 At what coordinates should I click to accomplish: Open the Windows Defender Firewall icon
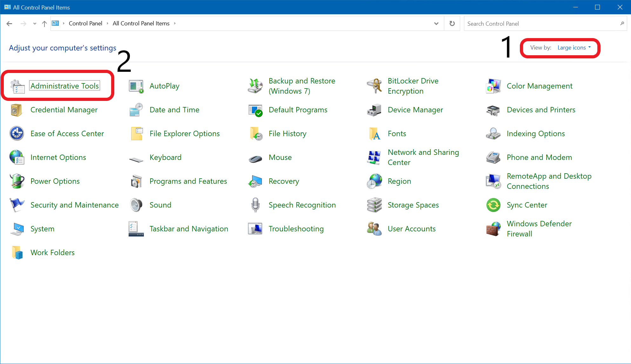(493, 229)
